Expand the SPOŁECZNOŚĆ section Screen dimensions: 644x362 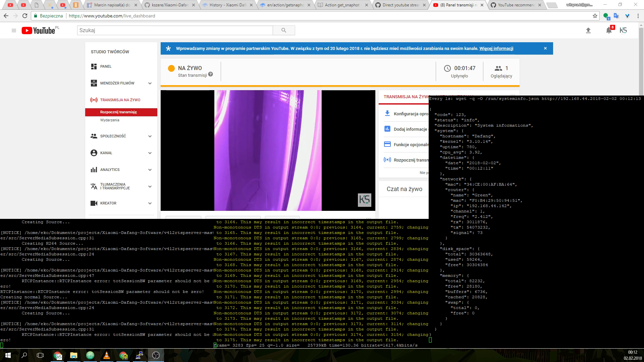150,136
